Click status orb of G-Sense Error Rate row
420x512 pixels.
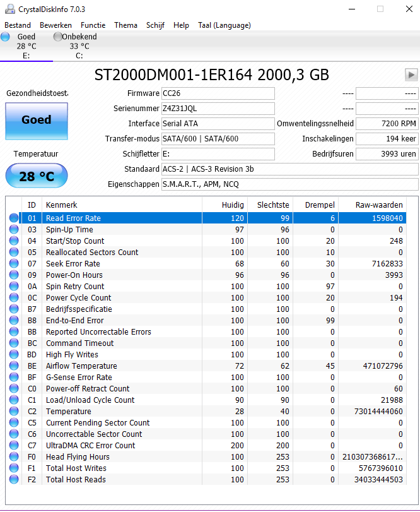(14, 377)
